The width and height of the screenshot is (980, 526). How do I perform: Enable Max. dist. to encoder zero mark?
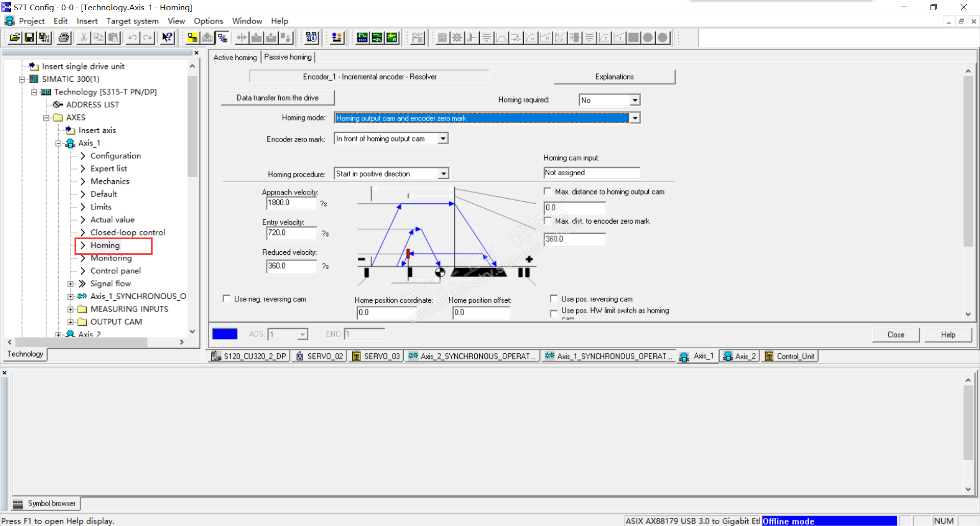(548, 221)
